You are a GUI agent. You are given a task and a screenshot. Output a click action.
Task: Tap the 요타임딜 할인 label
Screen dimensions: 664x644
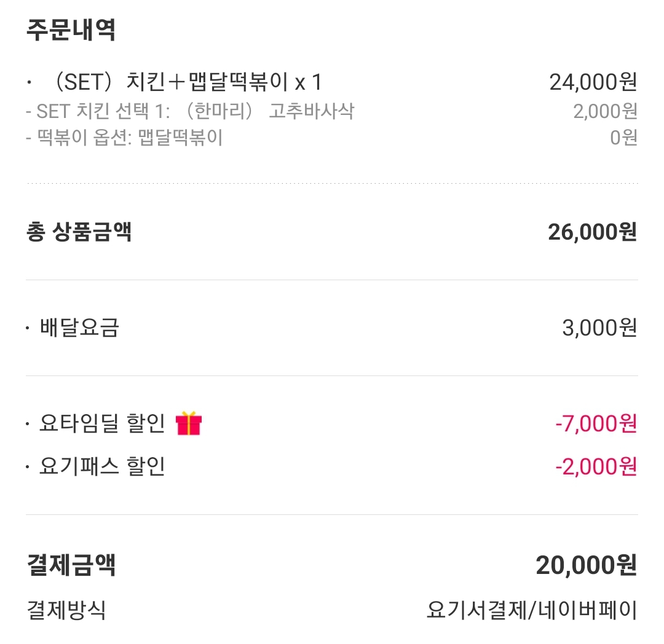102,424
